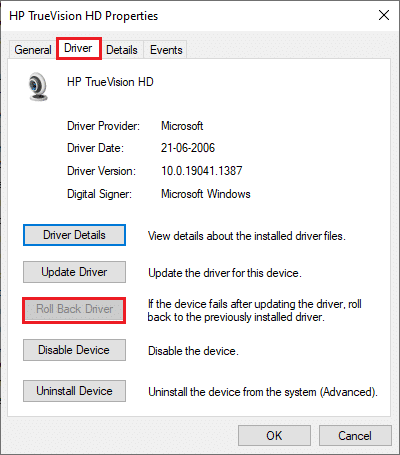The width and height of the screenshot is (400, 455).
Task: Click the Driver Details button
Action: (x=74, y=235)
